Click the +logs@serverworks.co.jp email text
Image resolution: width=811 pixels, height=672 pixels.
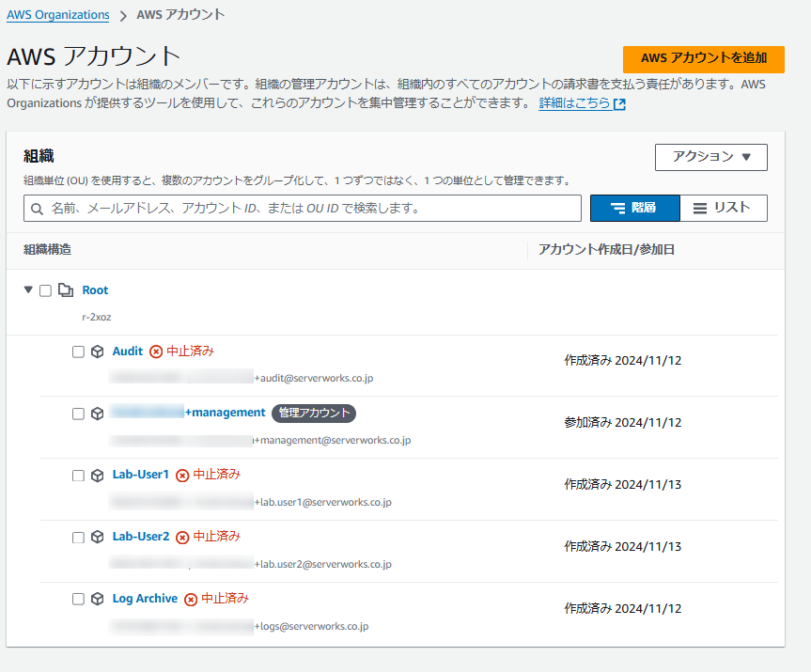312,627
